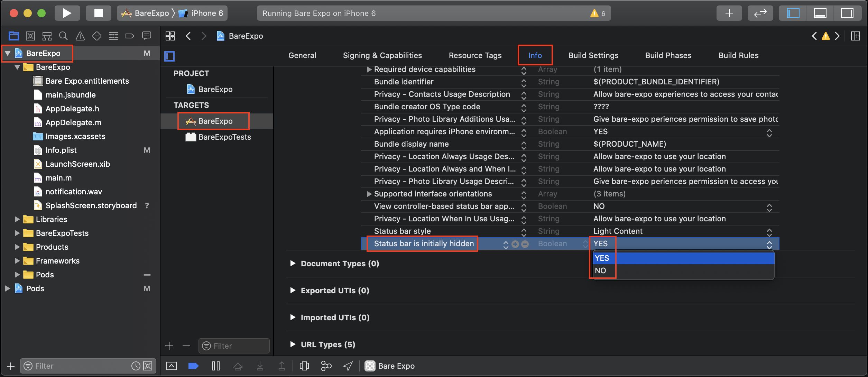Open the Source Control navigator icon

coord(30,36)
